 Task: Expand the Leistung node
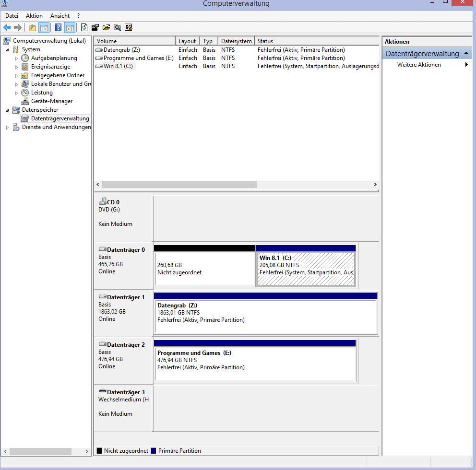tap(17, 93)
